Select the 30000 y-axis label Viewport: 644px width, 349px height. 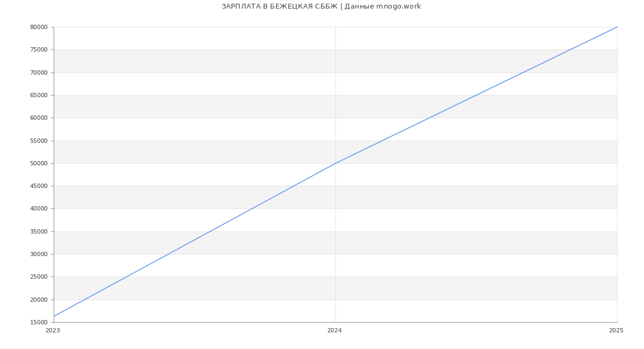(39, 255)
